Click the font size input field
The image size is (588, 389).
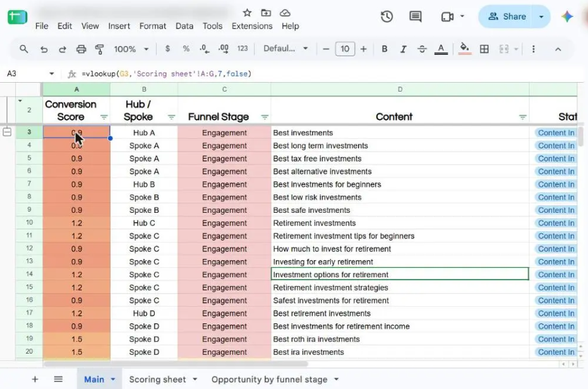(345, 49)
